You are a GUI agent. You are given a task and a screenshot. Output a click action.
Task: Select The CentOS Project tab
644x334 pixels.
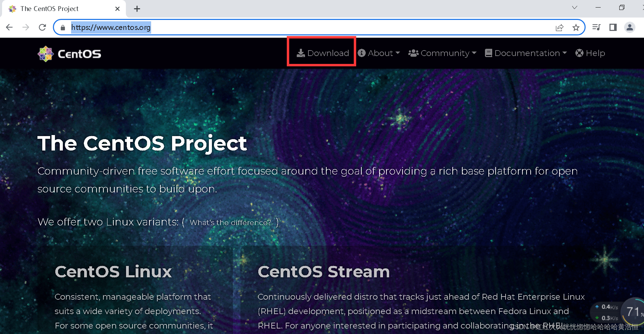pos(64,9)
